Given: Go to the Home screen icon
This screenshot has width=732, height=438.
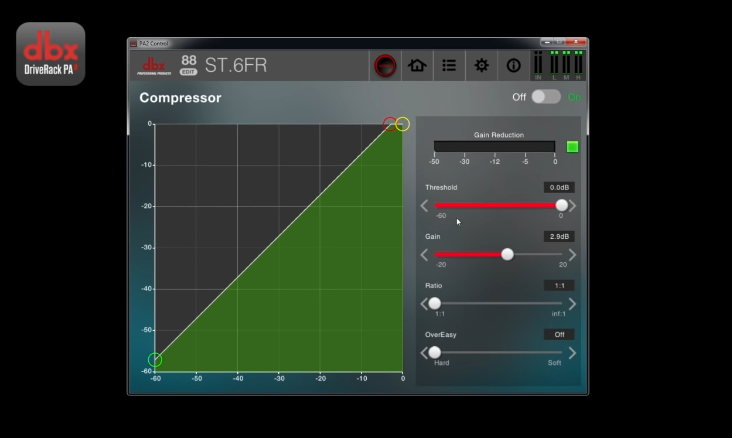Looking at the screenshot, I should tap(417, 66).
